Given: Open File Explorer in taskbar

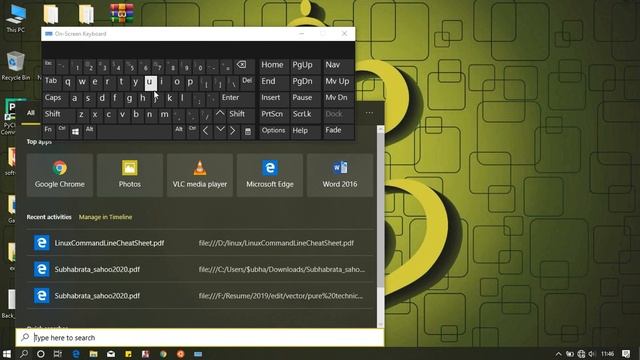Looking at the screenshot, I should (x=93, y=354).
